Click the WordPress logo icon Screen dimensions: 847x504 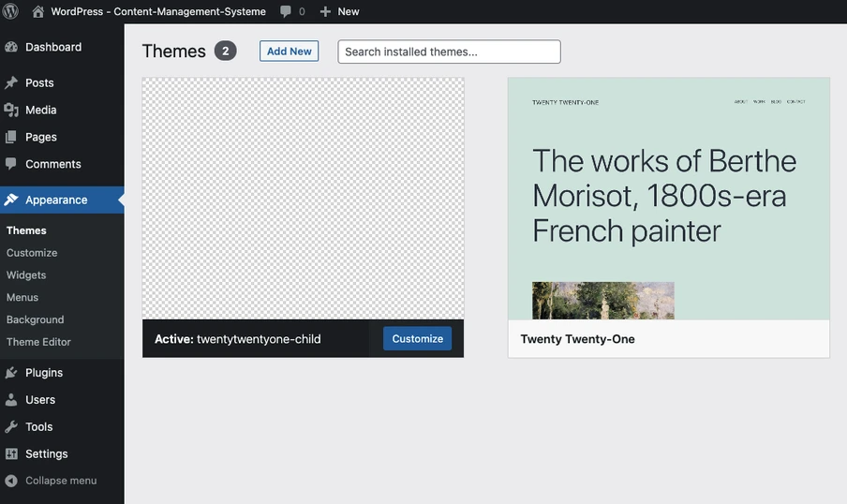click(x=10, y=11)
